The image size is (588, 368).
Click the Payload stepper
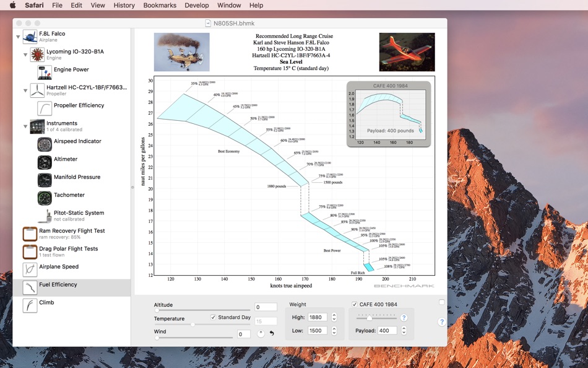coord(404,330)
